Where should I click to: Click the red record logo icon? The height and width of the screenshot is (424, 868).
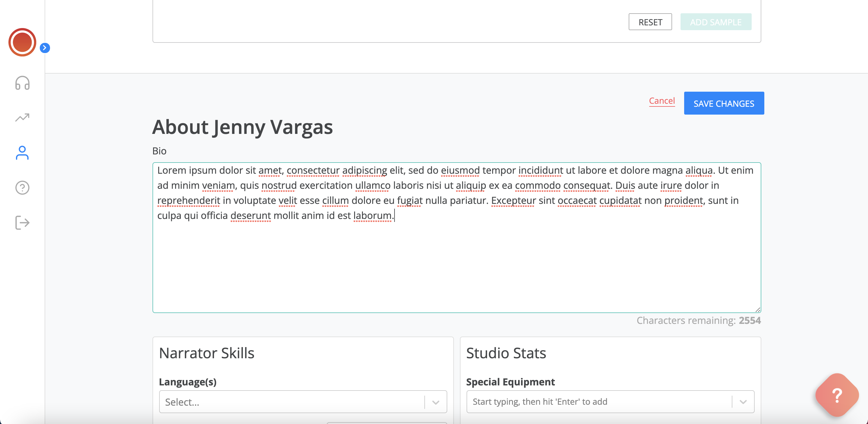pyautogui.click(x=22, y=42)
